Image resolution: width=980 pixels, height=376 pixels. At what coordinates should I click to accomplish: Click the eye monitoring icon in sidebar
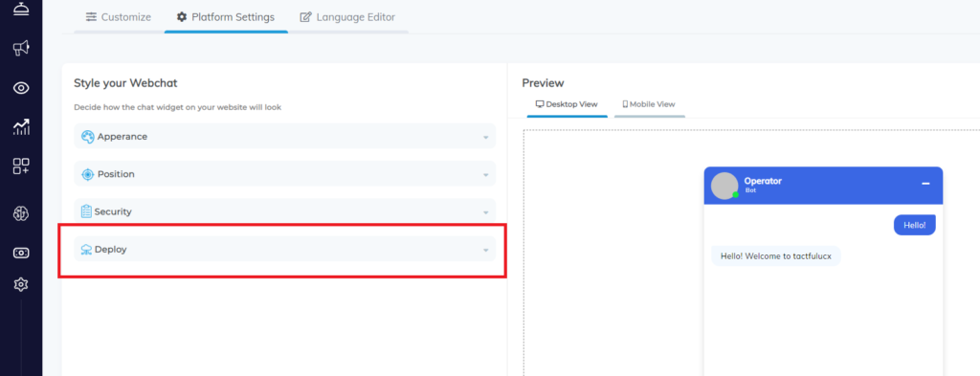(x=21, y=88)
